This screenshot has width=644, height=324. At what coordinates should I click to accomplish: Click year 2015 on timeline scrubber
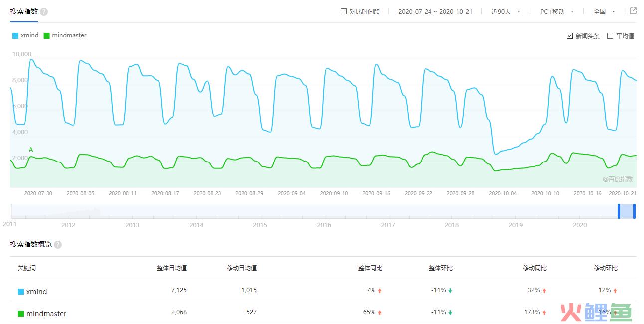(x=260, y=225)
